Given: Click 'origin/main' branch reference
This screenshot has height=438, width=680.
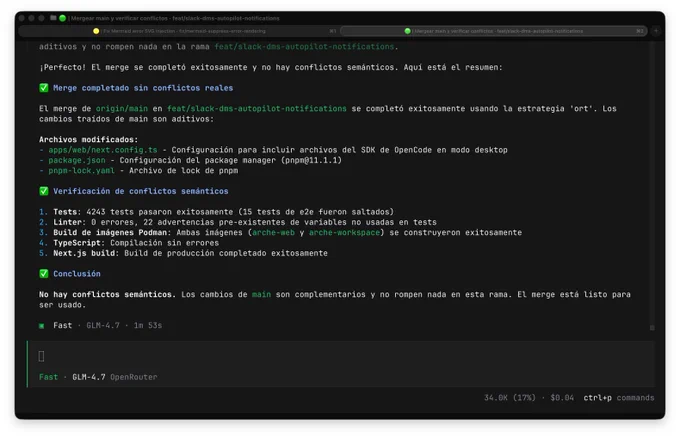Looking at the screenshot, I should pyautogui.click(x=122, y=108).
